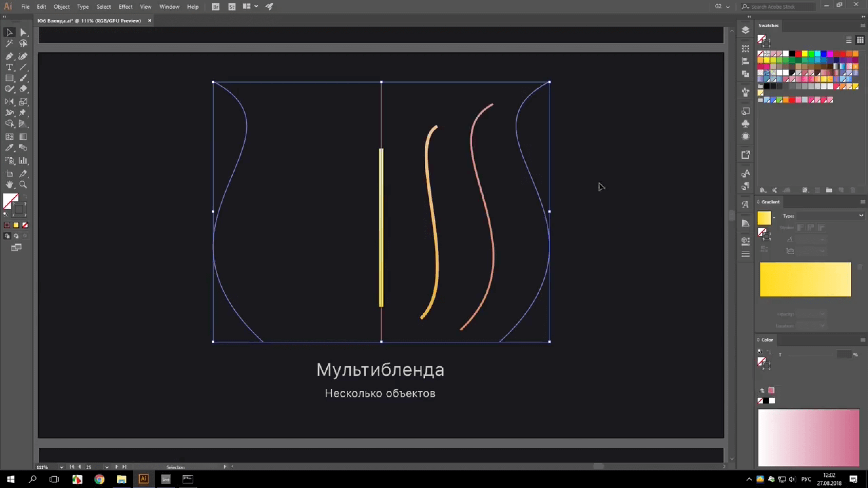Screen dimensions: 868x488
Task: Select the Type tool
Action: coord(9,67)
